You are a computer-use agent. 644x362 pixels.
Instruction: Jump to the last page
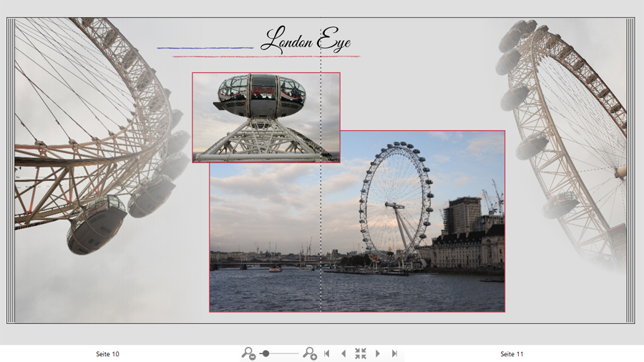click(x=395, y=353)
